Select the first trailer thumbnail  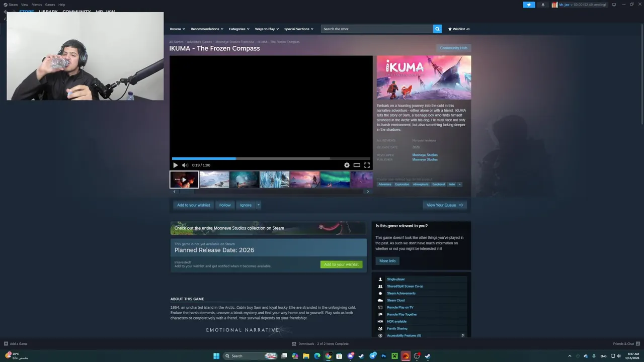pyautogui.click(x=184, y=179)
